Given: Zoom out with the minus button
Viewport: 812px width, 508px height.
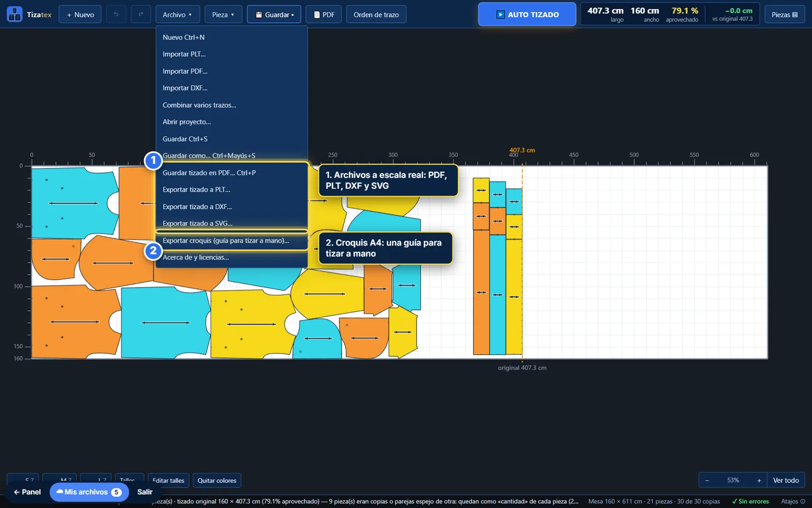Looking at the screenshot, I should pyautogui.click(x=707, y=480).
